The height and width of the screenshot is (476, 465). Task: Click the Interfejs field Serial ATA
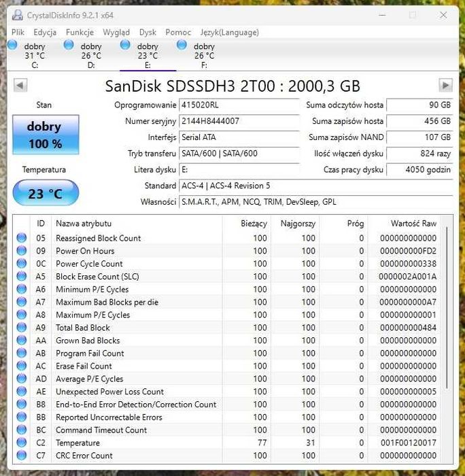click(x=239, y=137)
